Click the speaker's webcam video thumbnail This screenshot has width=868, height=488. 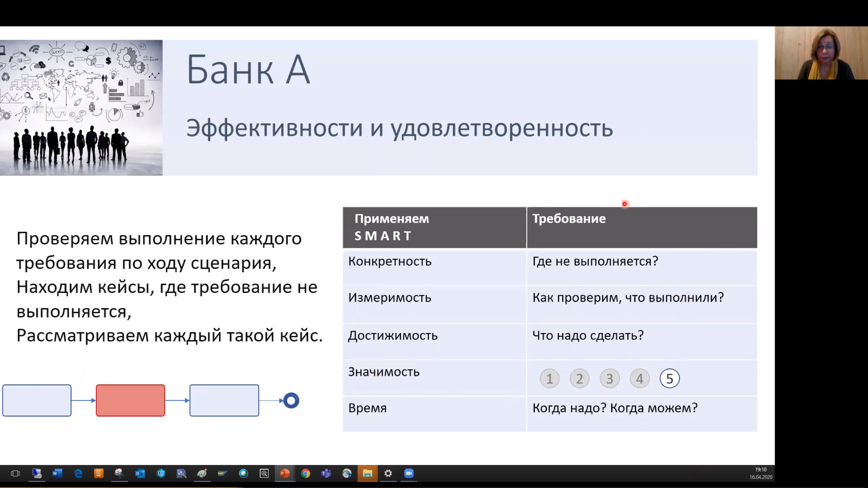[x=821, y=53]
